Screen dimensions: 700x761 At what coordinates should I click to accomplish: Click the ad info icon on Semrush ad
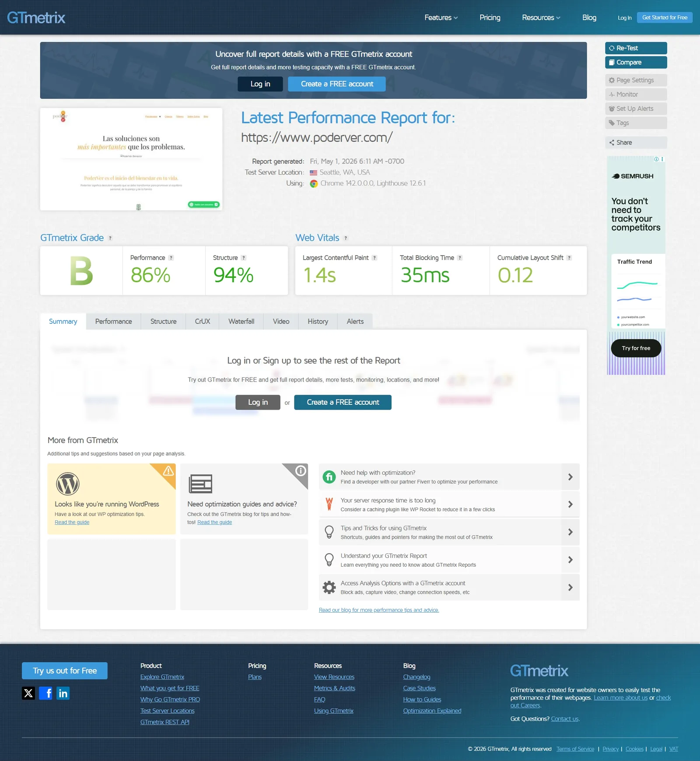tap(656, 159)
